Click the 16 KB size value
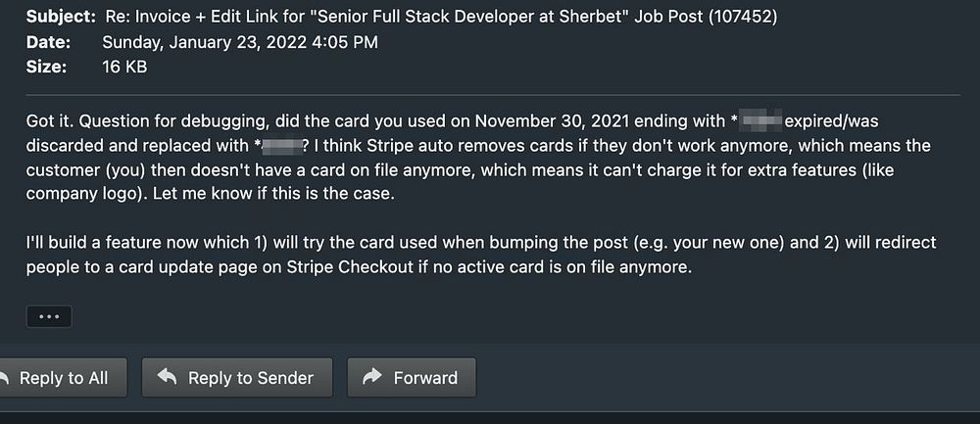This screenshot has width=980, height=424. point(123,67)
